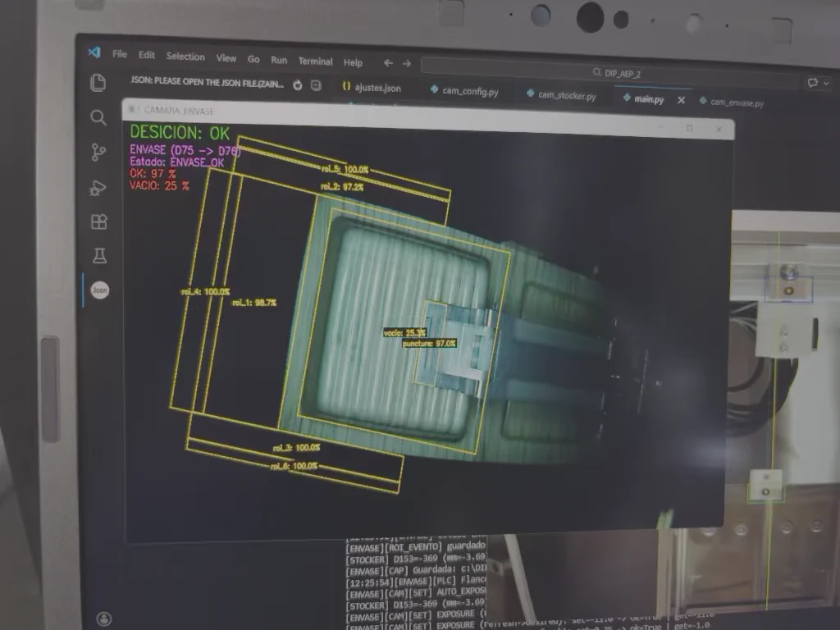Open the Terminal menu
The height and width of the screenshot is (630, 840).
(316, 62)
